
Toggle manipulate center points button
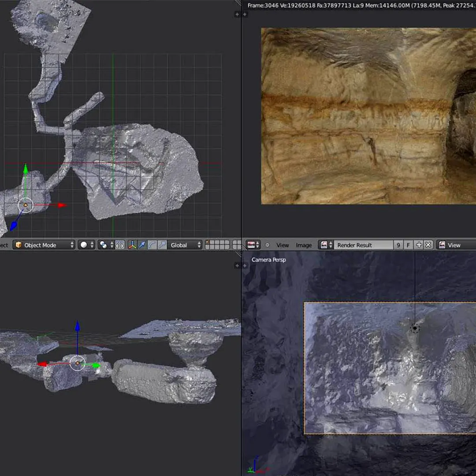coord(120,245)
